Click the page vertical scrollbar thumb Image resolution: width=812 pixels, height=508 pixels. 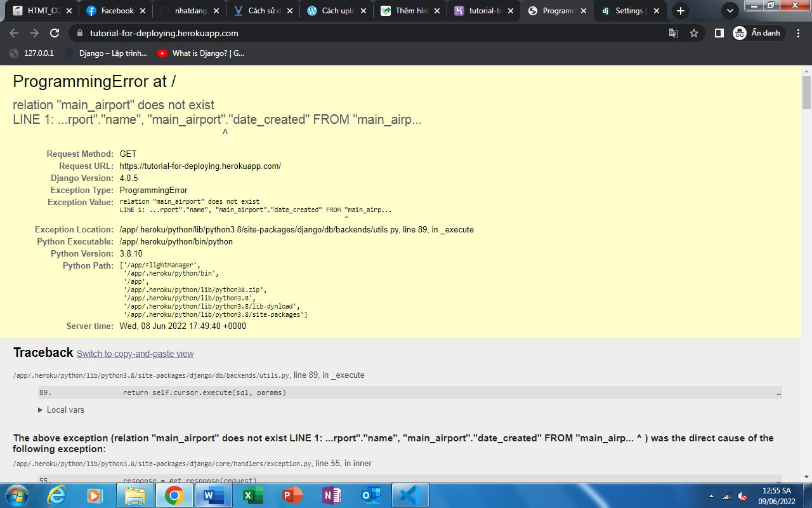(806, 93)
